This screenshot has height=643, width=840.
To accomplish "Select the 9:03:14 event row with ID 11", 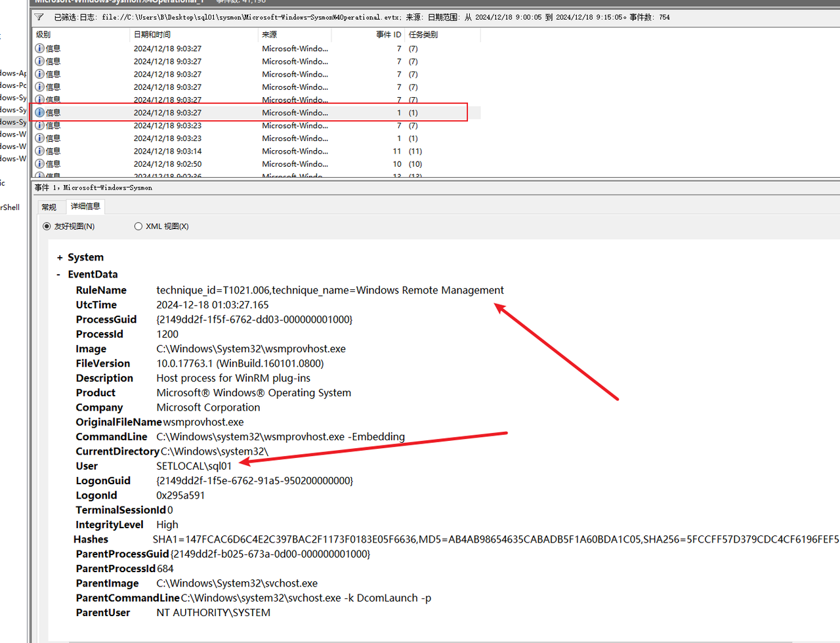I will point(257,151).
